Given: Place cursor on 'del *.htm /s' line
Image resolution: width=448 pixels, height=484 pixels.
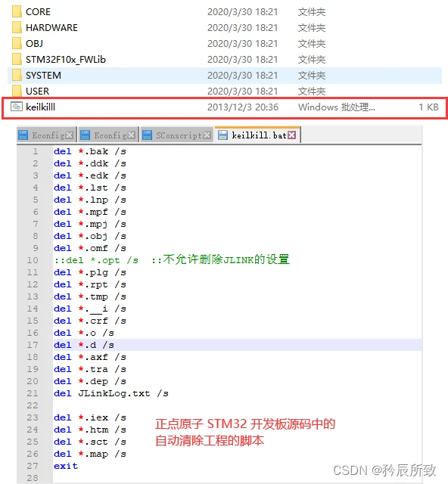Looking at the screenshot, I should point(90,430).
